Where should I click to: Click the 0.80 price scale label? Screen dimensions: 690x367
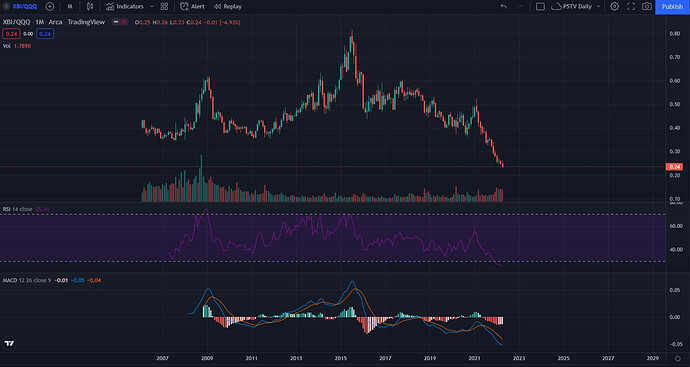click(675, 33)
